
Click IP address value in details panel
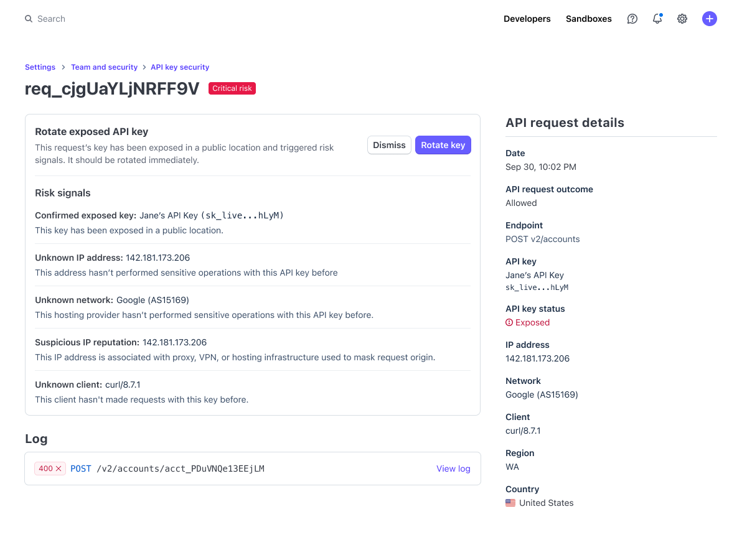537,358
